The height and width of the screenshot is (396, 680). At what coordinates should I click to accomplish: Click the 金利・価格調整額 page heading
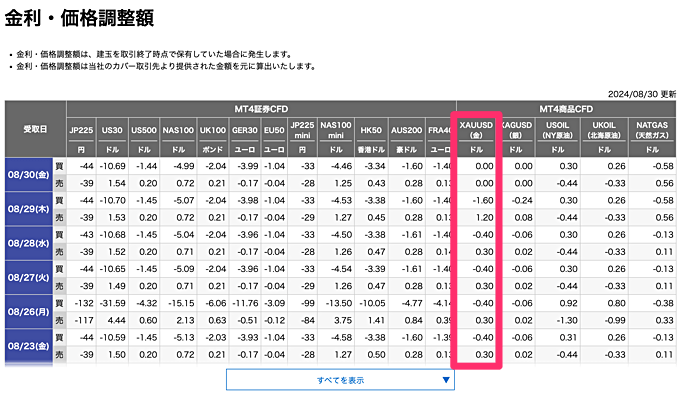(79, 18)
